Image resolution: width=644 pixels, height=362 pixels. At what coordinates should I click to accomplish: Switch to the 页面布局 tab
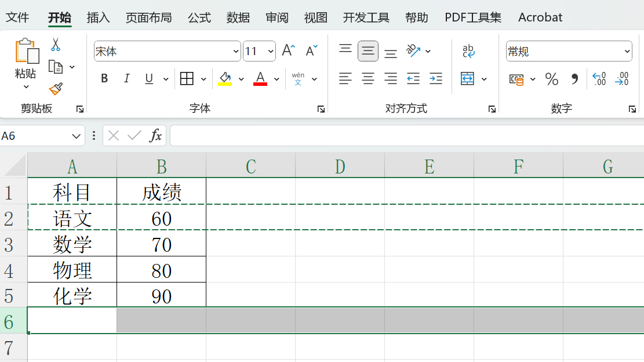tap(148, 17)
